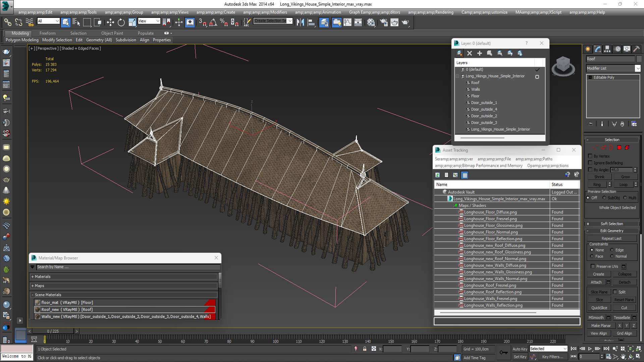Toggle the Percent Snap button

pos(224,22)
